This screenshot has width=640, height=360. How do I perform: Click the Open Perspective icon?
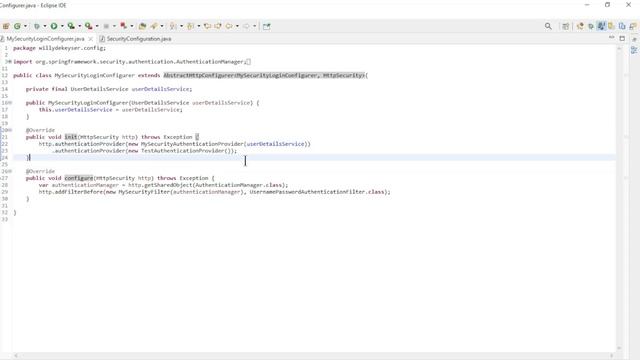pyautogui.click(x=566, y=26)
